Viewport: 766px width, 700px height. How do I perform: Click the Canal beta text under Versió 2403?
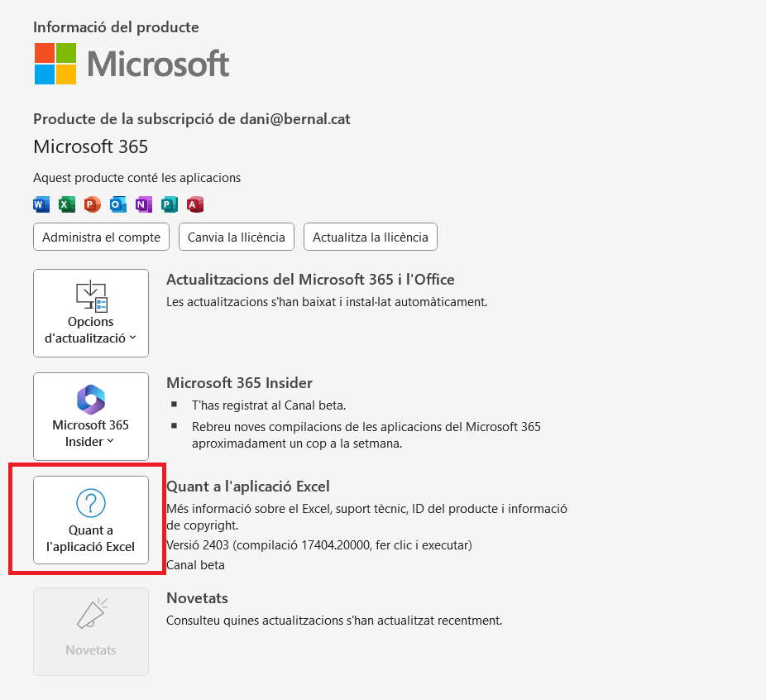point(195,565)
